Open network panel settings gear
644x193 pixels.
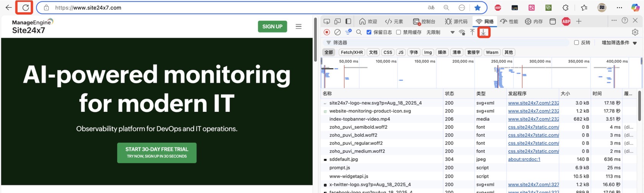[x=635, y=32]
